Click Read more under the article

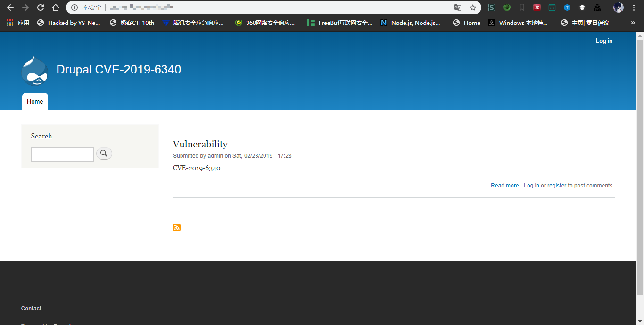point(505,186)
